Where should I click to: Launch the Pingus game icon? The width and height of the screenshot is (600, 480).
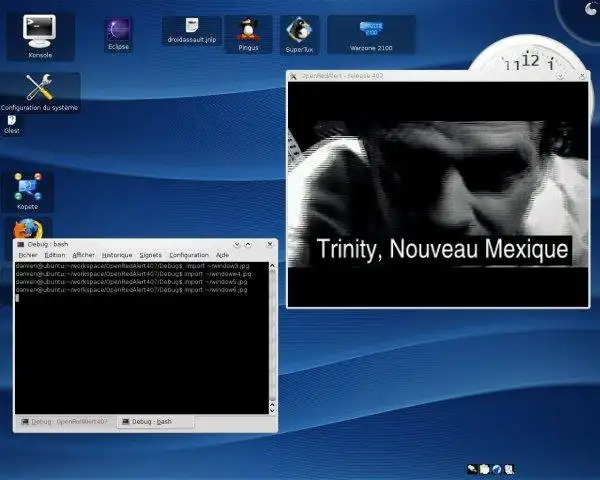click(248, 34)
